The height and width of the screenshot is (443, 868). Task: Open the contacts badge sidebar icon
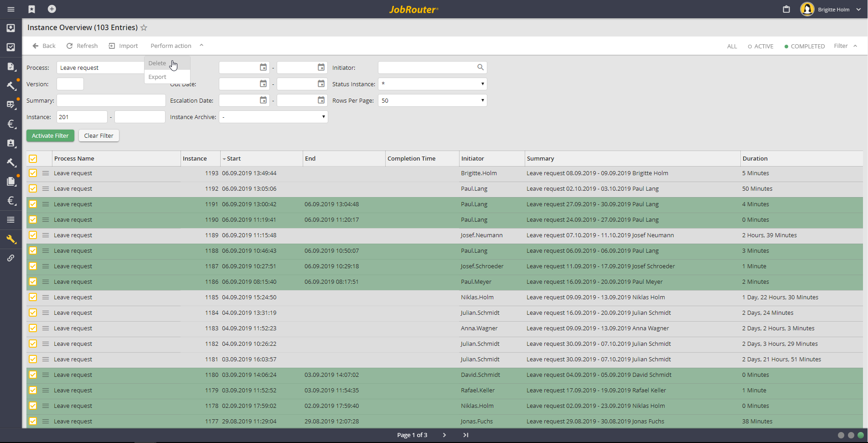pos(11,143)
